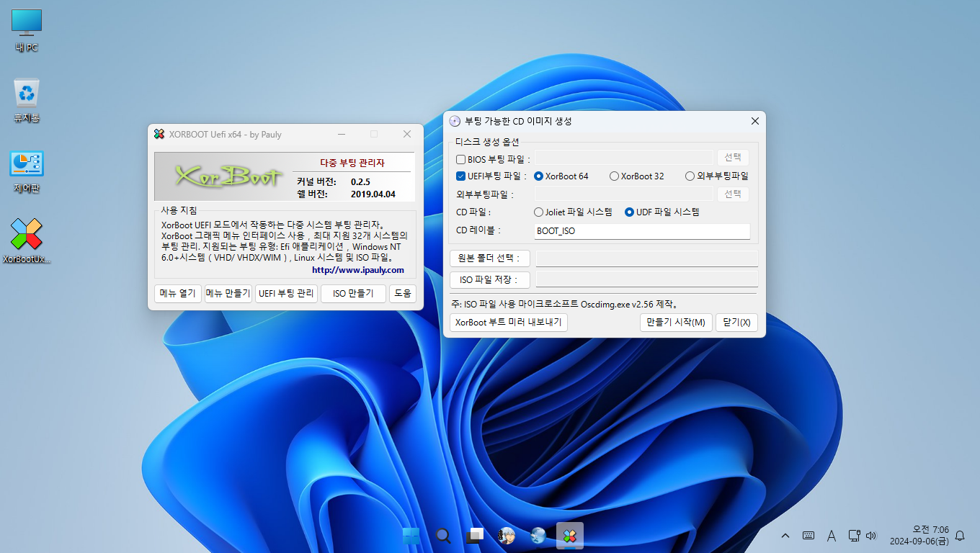This screenshot has width=980, height=553.
Task: Click the 메뉴 만들기 button
Action: pos(228,293)
